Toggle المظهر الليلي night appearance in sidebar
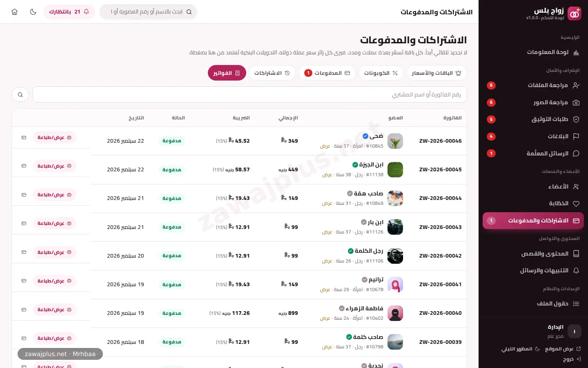588x368 pixels. coord(521,349)
